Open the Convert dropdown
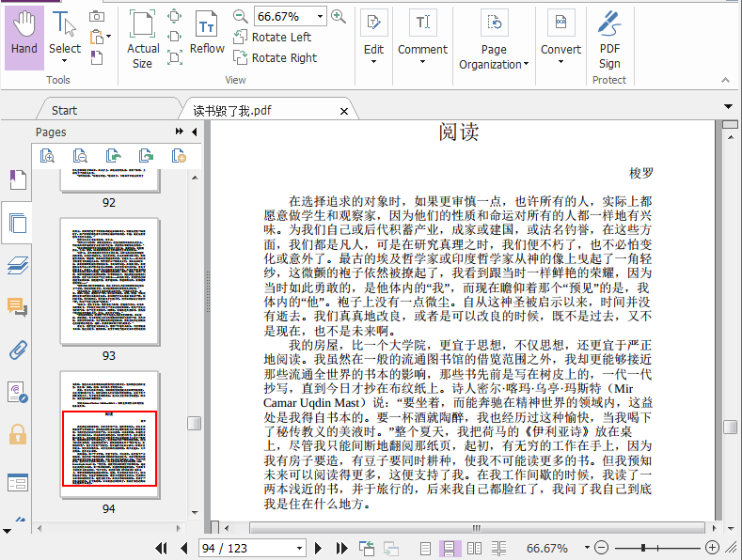742x560 pixels. click(x=560, y=37)
